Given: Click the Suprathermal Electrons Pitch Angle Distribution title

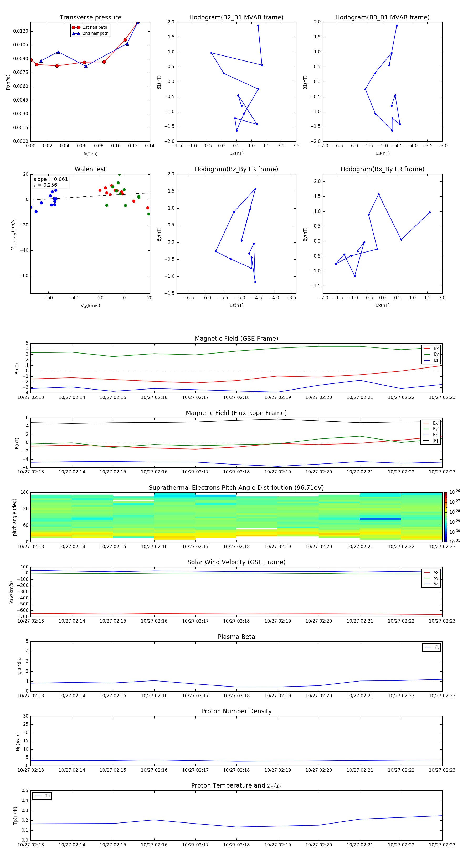Looking at the screenshot, I should coord(236,488).
